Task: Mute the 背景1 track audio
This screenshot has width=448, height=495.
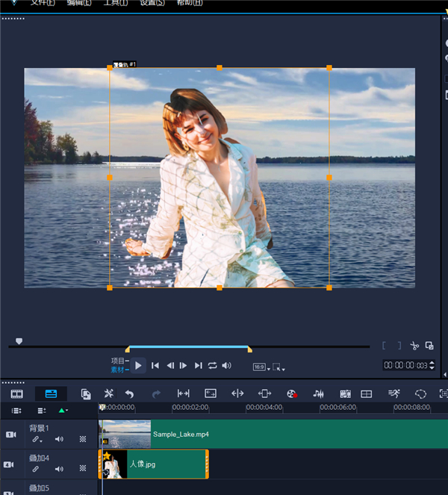Action: click(x=59, y=439)
